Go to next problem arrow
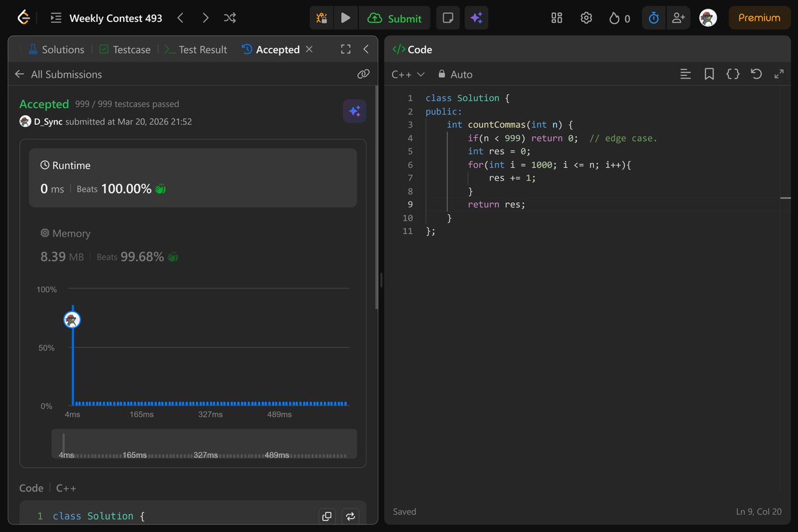 (205, 18)
